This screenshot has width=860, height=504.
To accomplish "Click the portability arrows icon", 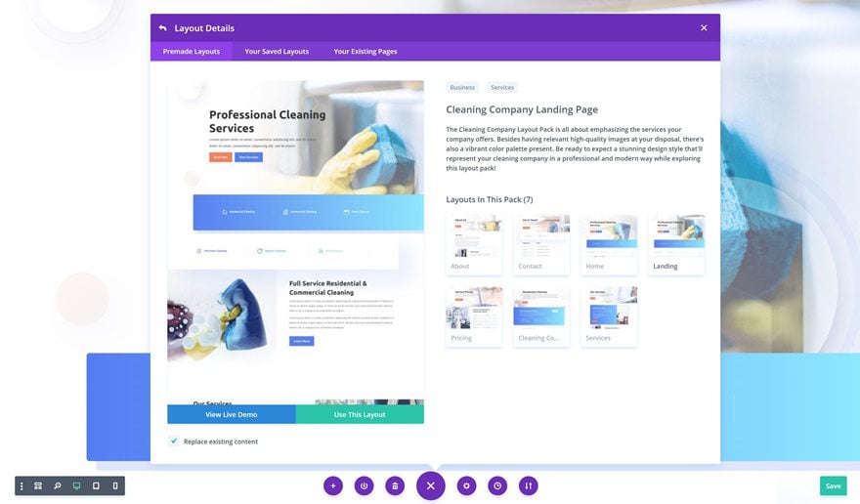I will point(529,485).
